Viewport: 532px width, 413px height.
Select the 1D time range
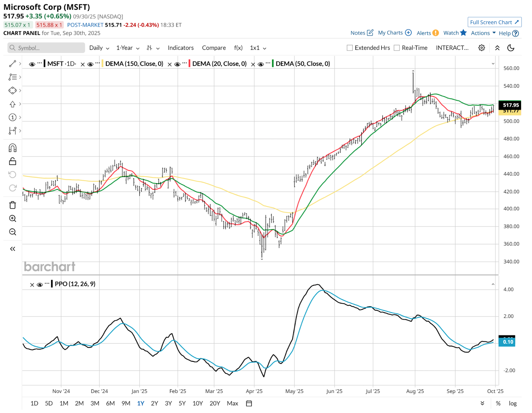click(34, 403)
